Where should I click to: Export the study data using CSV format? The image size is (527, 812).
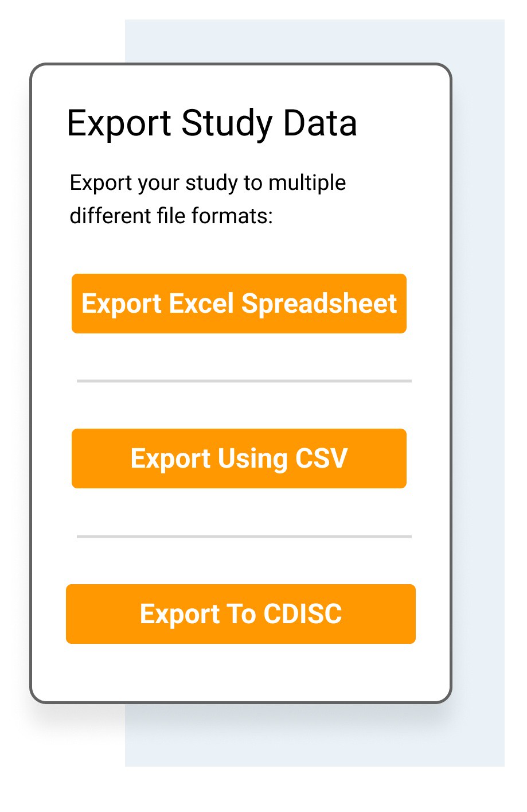point(239,459)
